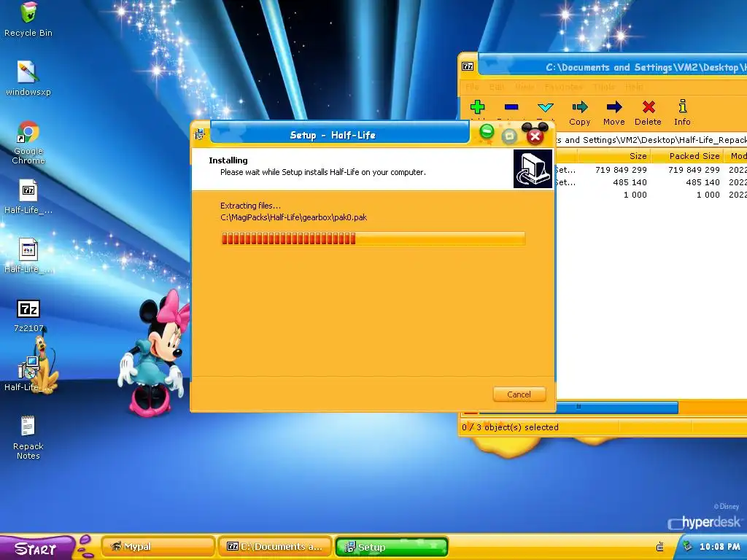The image size is (747, 560).
Task: Click the 7-Zip address path field
Action: 651,139
